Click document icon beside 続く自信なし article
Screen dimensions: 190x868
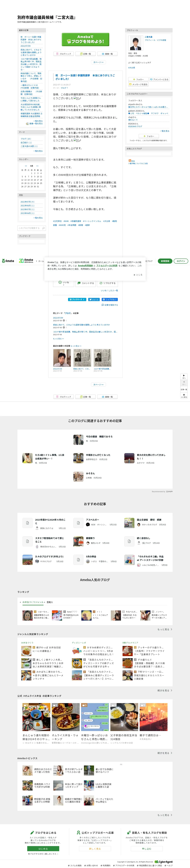pyautogui.click(x=129, y=542)
